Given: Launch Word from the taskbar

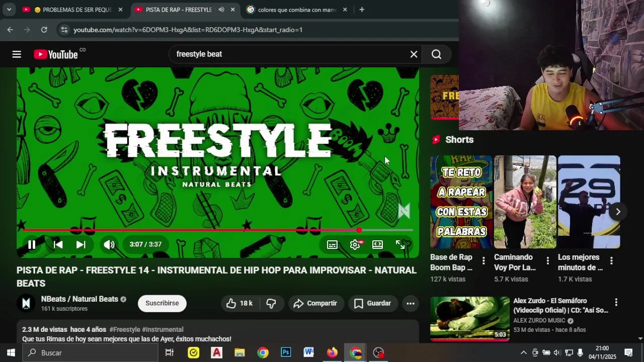Looking at the screenshot, I should click(x=309, y=352).
